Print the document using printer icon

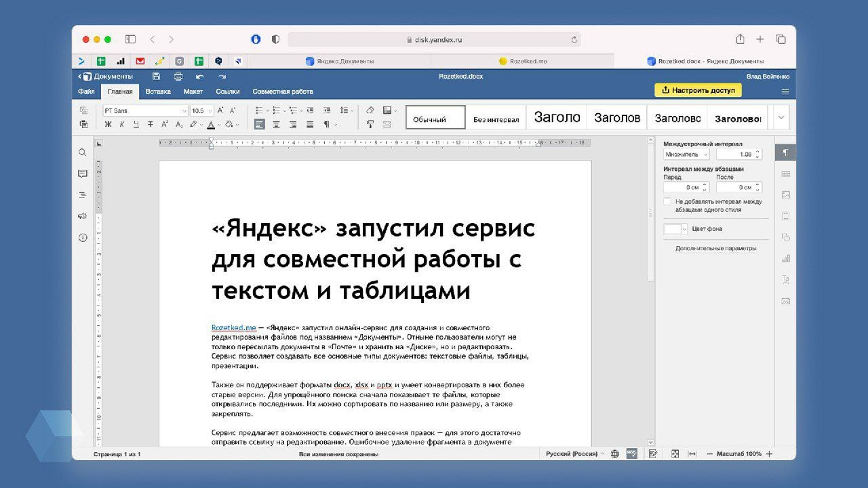tap(178, 77)
